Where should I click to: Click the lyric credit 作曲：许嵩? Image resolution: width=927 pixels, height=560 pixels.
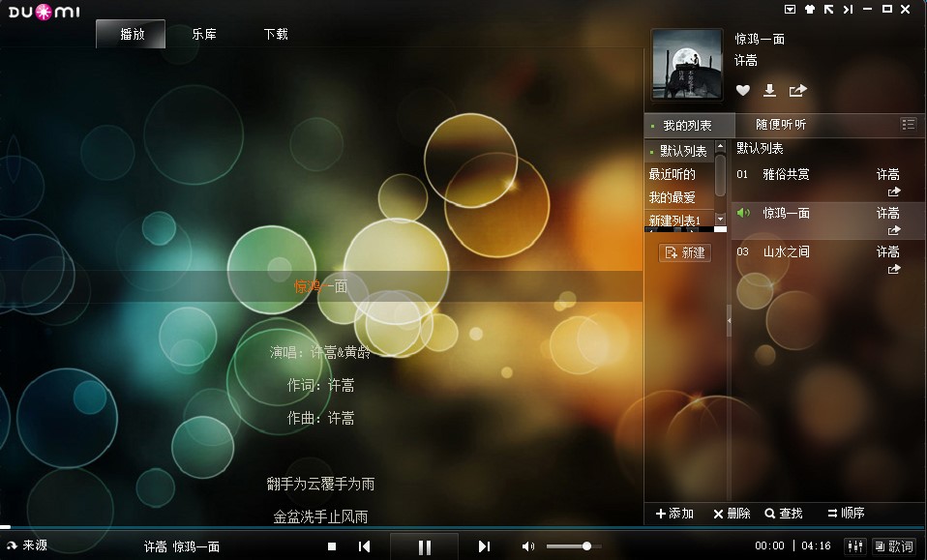click(320, 418)
